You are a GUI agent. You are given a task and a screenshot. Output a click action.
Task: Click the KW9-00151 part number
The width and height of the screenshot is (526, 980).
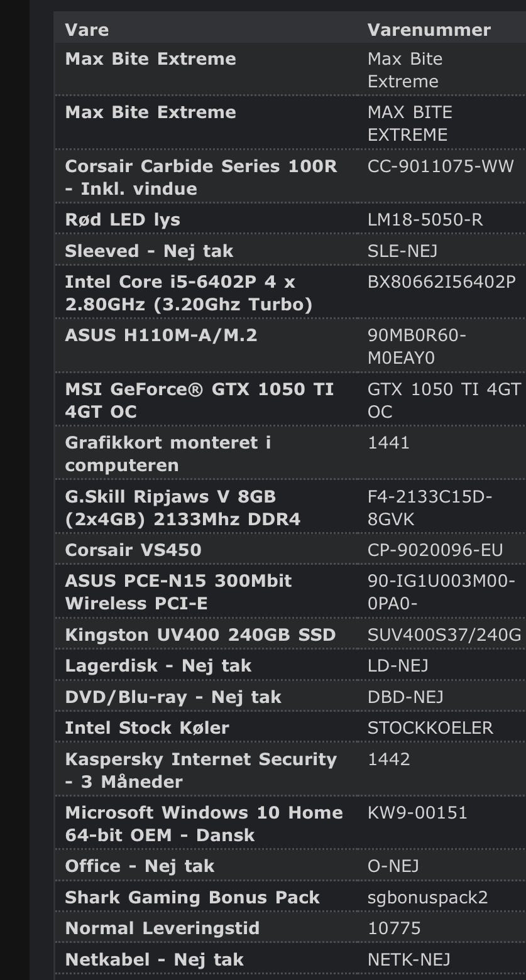pyautogui.click(x=417, y=812)
